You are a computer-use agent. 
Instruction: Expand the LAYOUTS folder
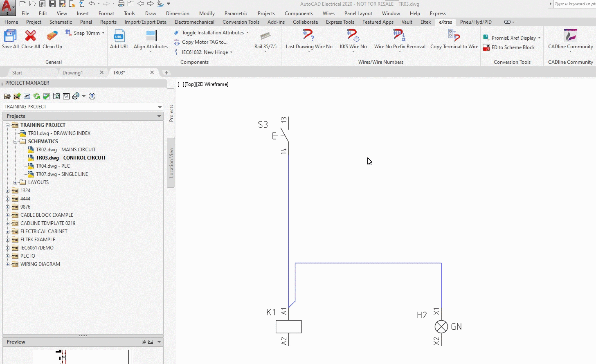click(15, 182)
